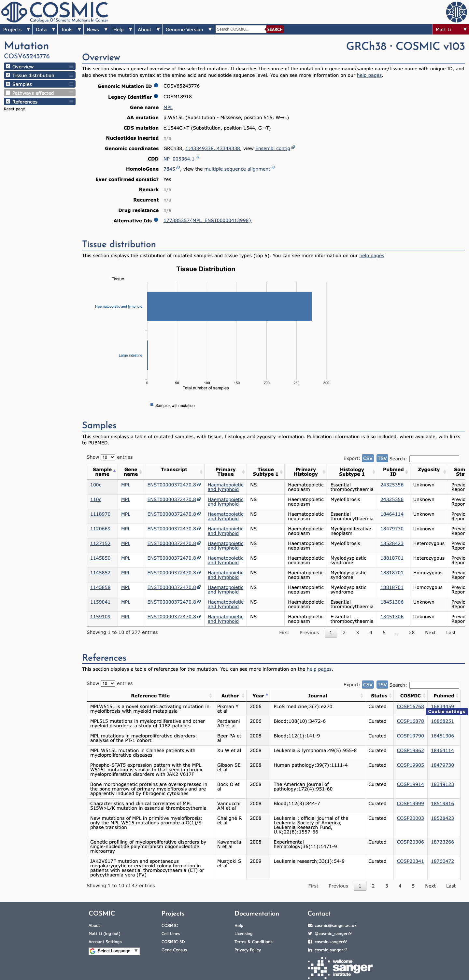This screenshot has height=980, width=469.
Task: Export the References table as TSV
Action: [382, 684]
